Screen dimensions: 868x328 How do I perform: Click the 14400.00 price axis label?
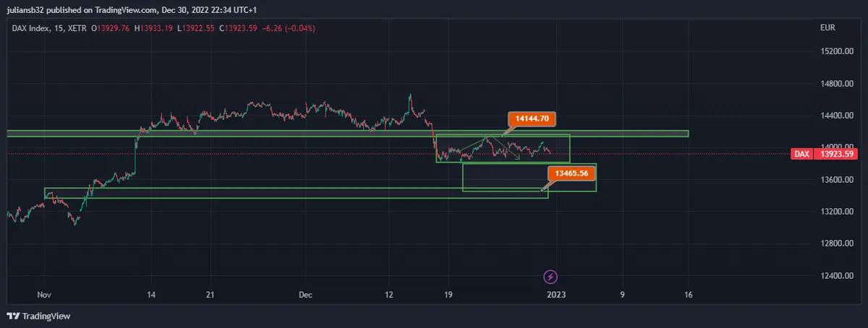pos(837,116)
